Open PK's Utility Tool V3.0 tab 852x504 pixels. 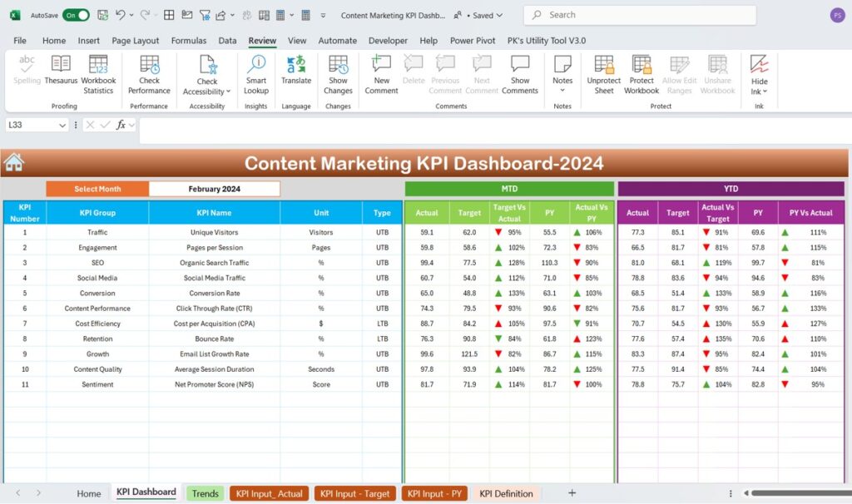pyautogui.click(x=546, y=40)
